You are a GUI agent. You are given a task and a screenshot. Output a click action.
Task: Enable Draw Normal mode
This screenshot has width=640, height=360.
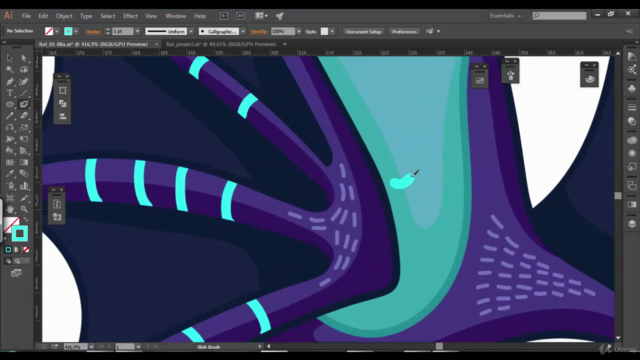click(x=8, y=261)
